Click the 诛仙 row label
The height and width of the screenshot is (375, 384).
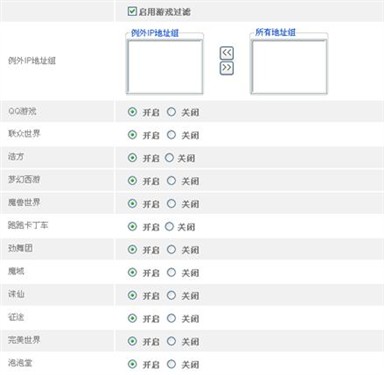[x=16, y=294]
